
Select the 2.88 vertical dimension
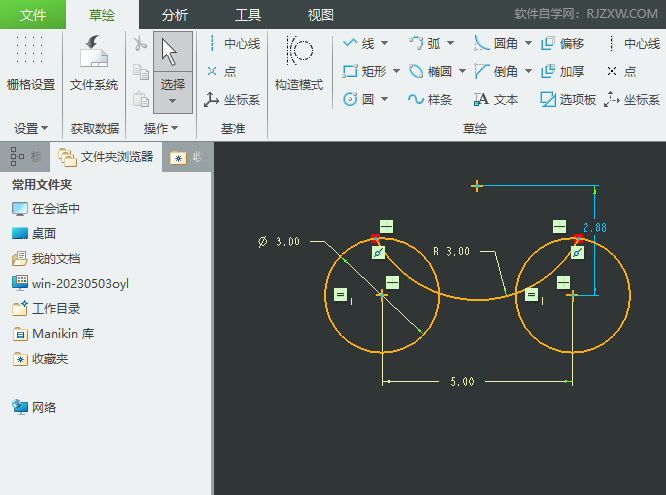[595, 228]
